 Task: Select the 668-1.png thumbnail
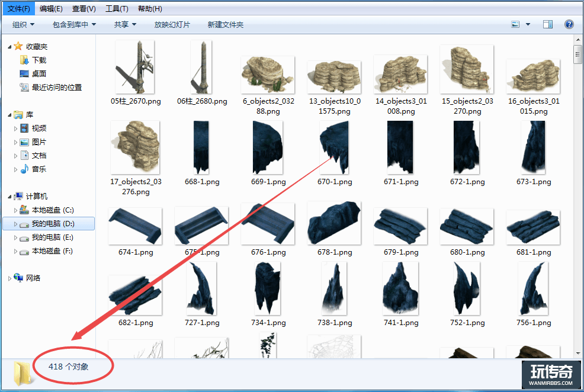tap(201, 147)
